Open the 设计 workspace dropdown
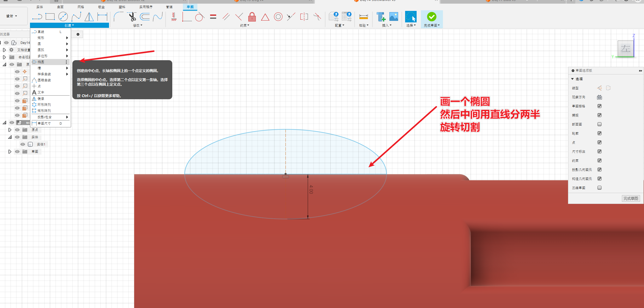Screen dimensions: 644x308 [x=12, y=16]
